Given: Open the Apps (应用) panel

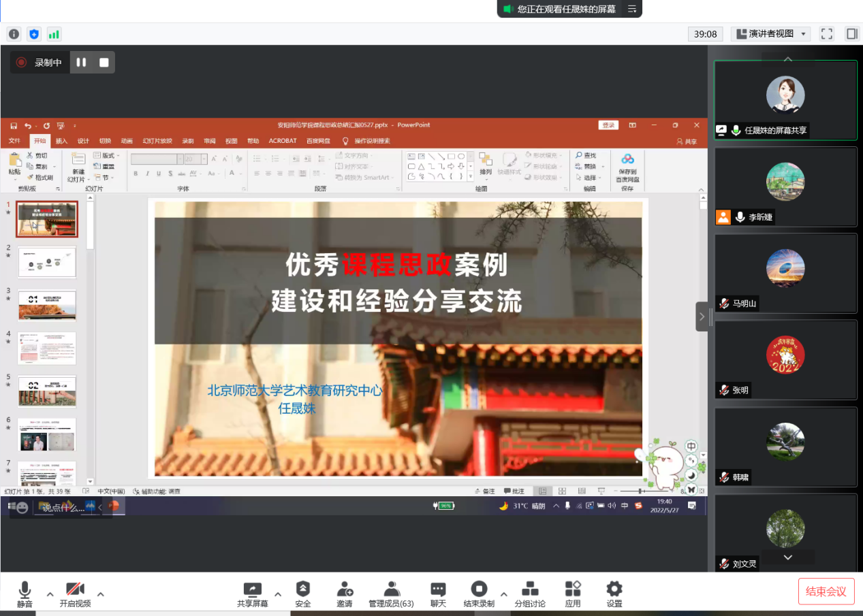Looking at the screenshot, I should pyautogui.click(x=573, y=594).
